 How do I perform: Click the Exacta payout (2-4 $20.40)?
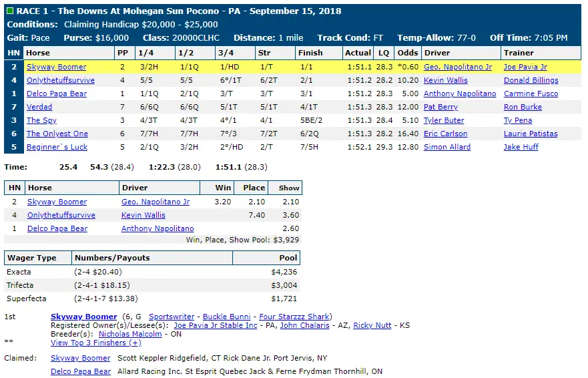click(x=98, y=272)
